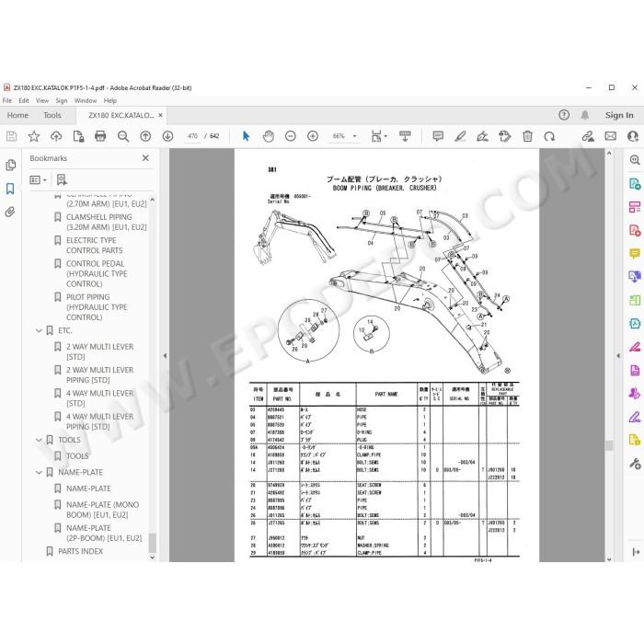Viewport: 644px width, 644px height.
Task: Click the bookmarks panel scrollbar down arrow
Action: [153, 558]
